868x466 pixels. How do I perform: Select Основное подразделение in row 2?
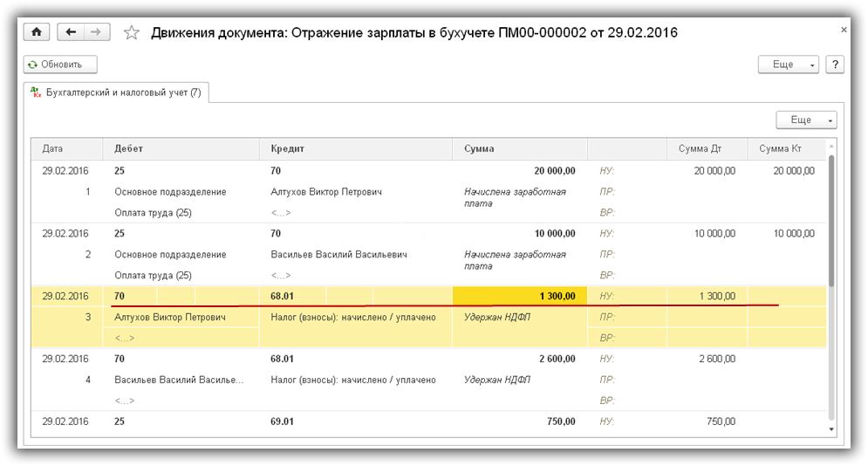pyautogui.click(x=170, y=255)
